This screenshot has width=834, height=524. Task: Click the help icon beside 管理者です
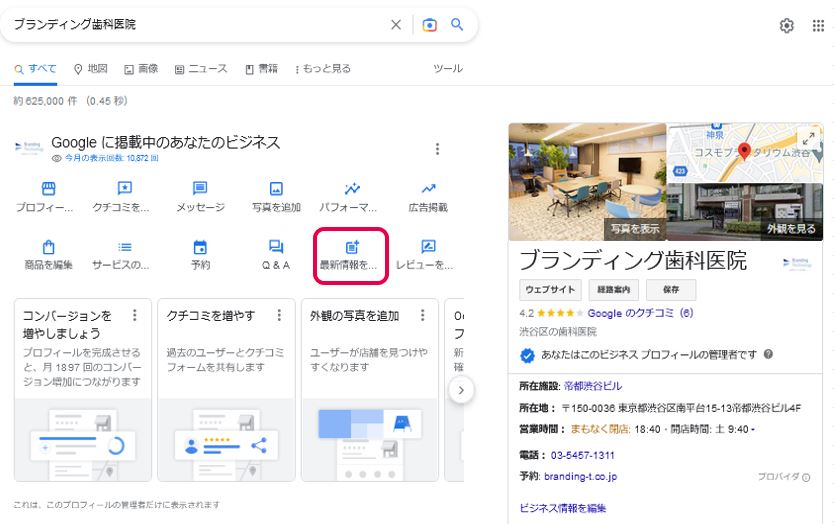(768, 354)
